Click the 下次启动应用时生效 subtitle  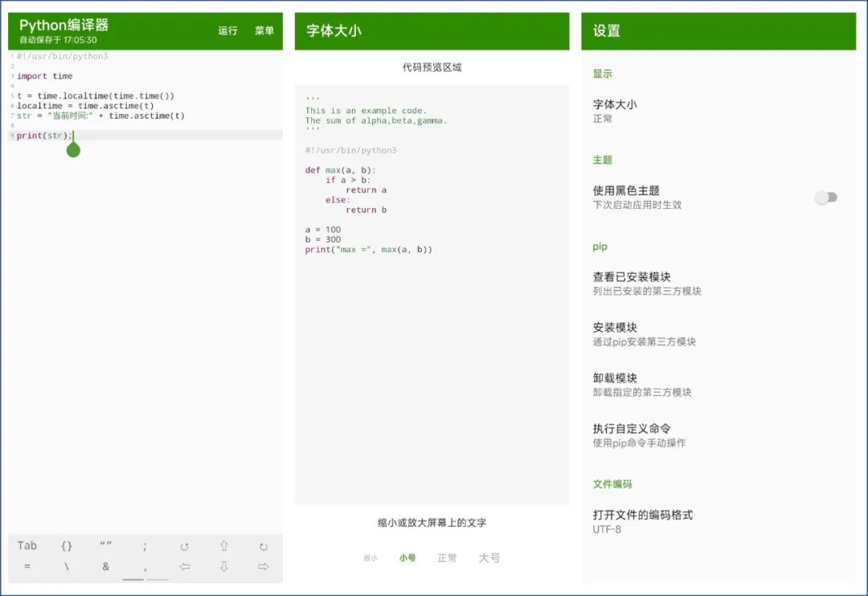pos(637,205)
